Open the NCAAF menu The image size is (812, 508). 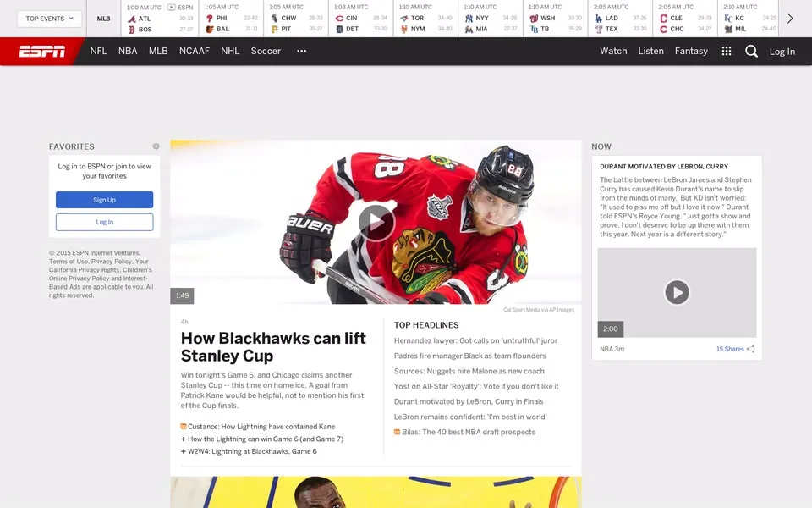pos(195,51)
